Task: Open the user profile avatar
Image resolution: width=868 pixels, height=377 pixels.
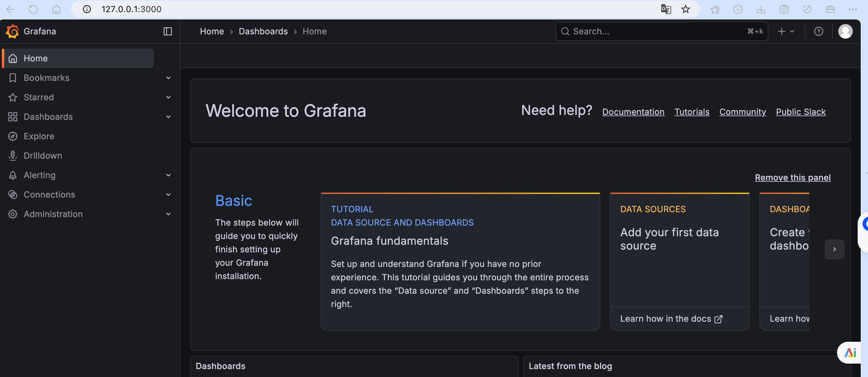Action: pyautogui.click(x=845, y=31)
